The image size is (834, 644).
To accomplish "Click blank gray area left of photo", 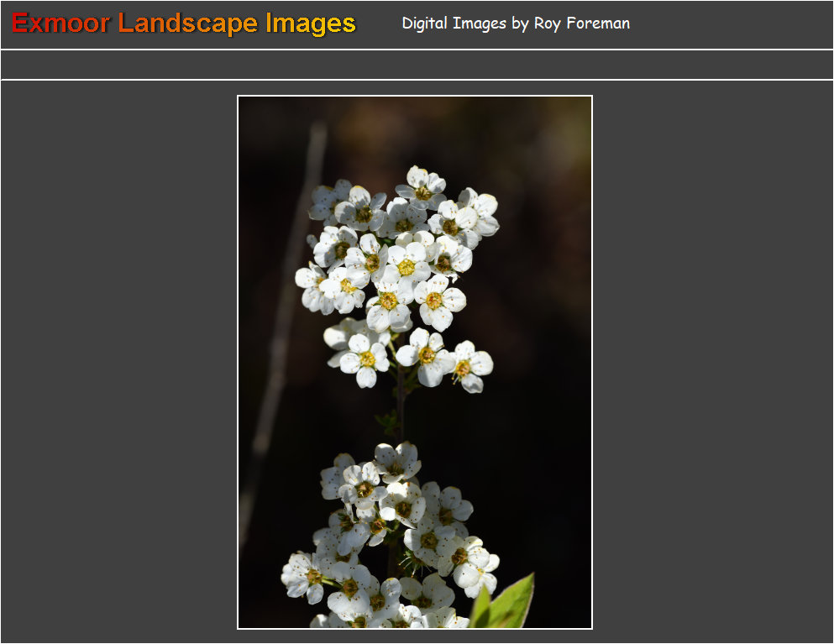I will (x=118, y=361).
